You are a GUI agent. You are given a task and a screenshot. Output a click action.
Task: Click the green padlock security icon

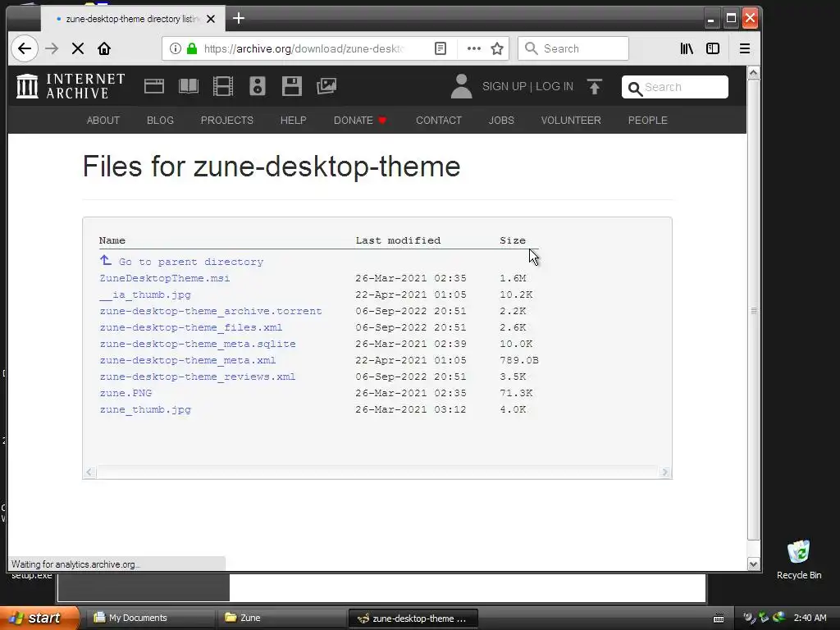coord(192,48)
